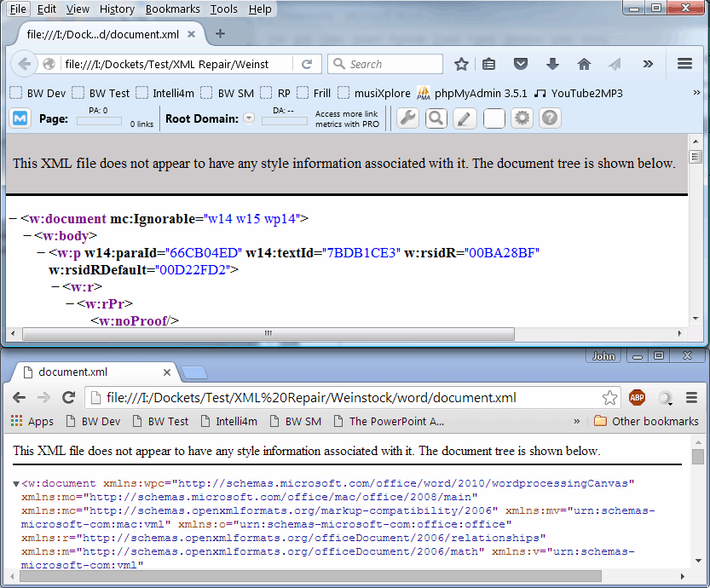
Task: Open RP bookmark in Firefox
Action: tap(275, 93)
